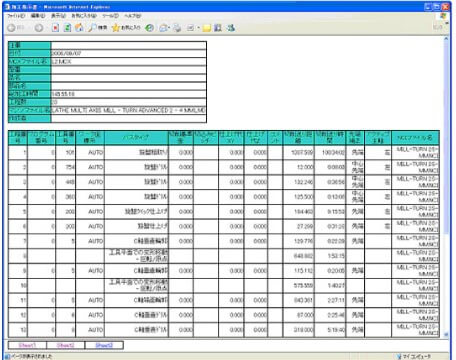456x360 pixels.
Task: Open the ファイル(F) menu
Action: click(x=16, y=16)
